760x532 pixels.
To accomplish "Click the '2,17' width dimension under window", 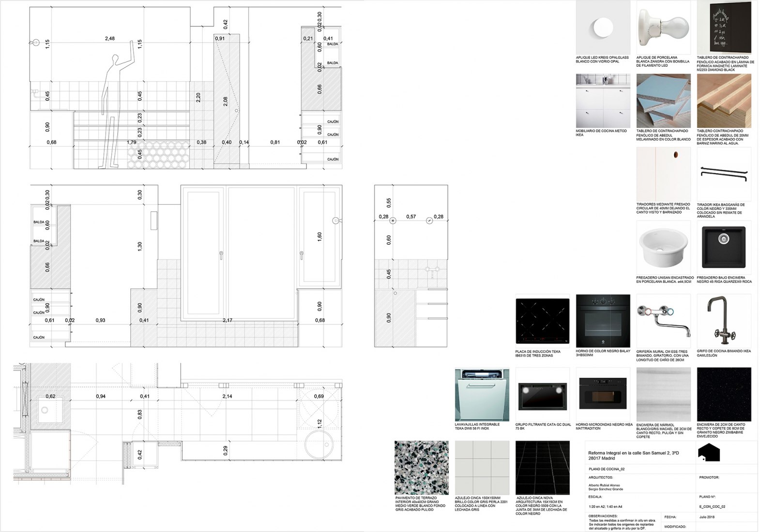I will click(x=227, y=320).
